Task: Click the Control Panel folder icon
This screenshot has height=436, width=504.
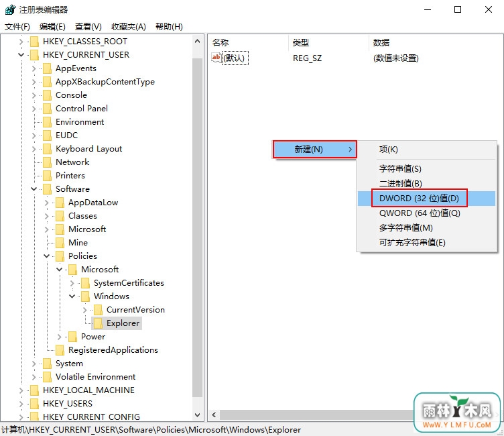Action: (x=47, y=109)
